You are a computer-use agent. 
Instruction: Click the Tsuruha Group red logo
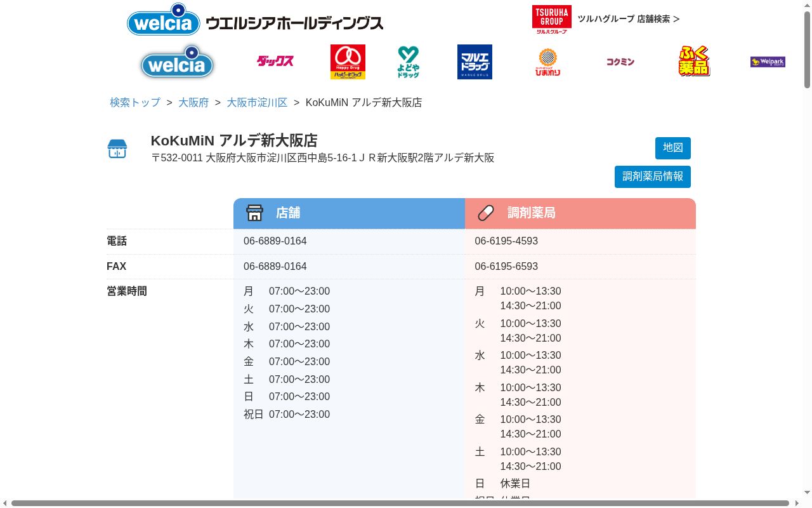tap(552, 19)
